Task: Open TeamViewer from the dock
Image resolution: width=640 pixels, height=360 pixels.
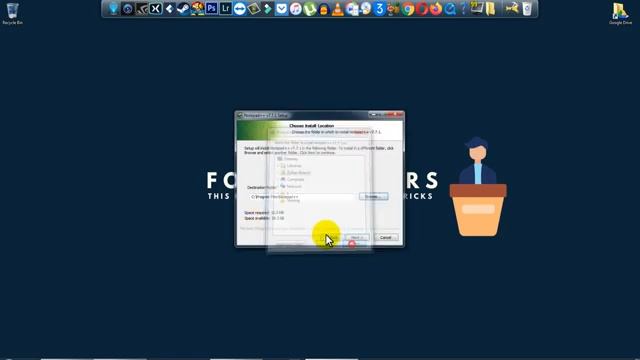Action: point(240,9)
